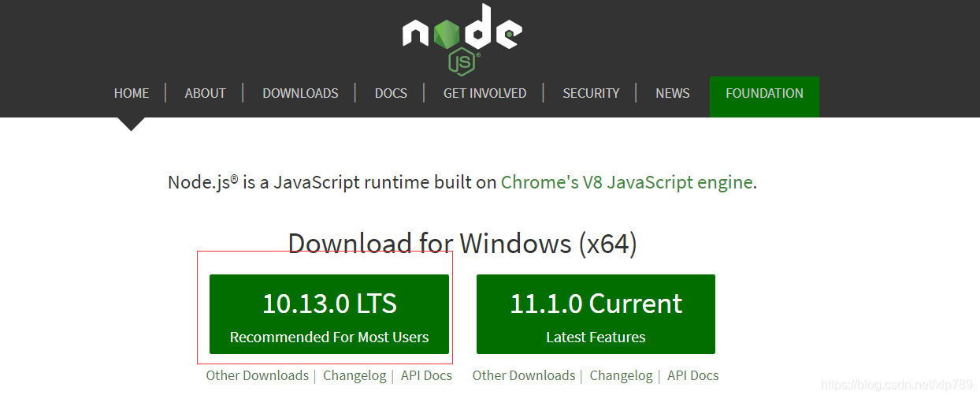The image size is (980, 399).
Task: Go to the NEWS page
Action: (x=673, y=93)
